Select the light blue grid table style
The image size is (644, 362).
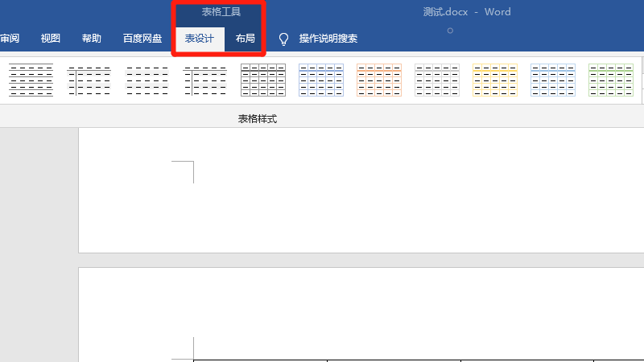(x=553, y=80)
